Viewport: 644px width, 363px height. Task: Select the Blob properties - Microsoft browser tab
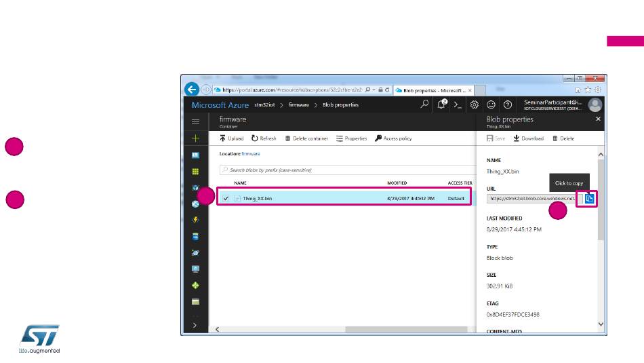coord(434,90)
